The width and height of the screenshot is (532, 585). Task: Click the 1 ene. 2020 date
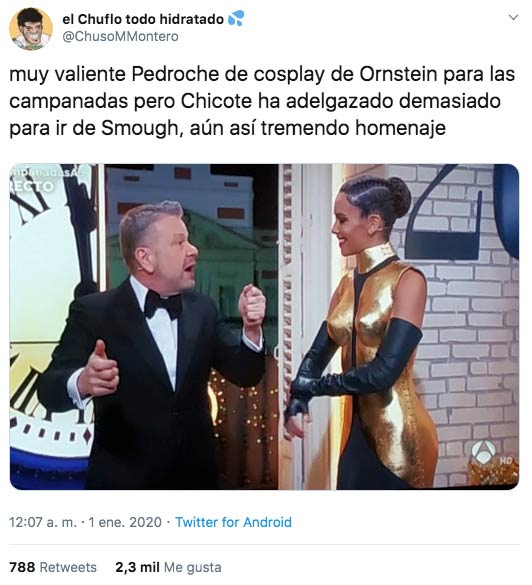point(125,522)
